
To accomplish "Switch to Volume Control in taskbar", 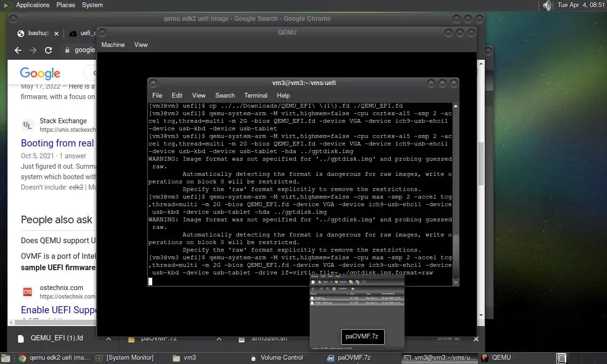I will 276,358.
